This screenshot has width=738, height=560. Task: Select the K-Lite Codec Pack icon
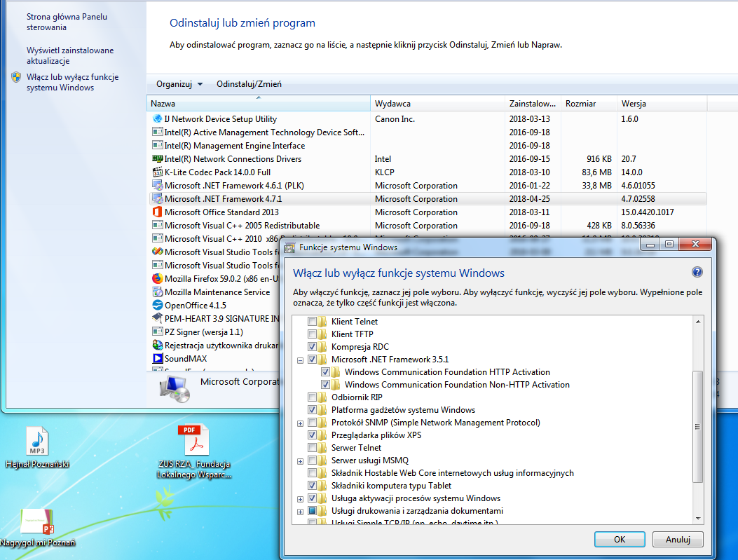pyautogui.click(x=158, y=172)
